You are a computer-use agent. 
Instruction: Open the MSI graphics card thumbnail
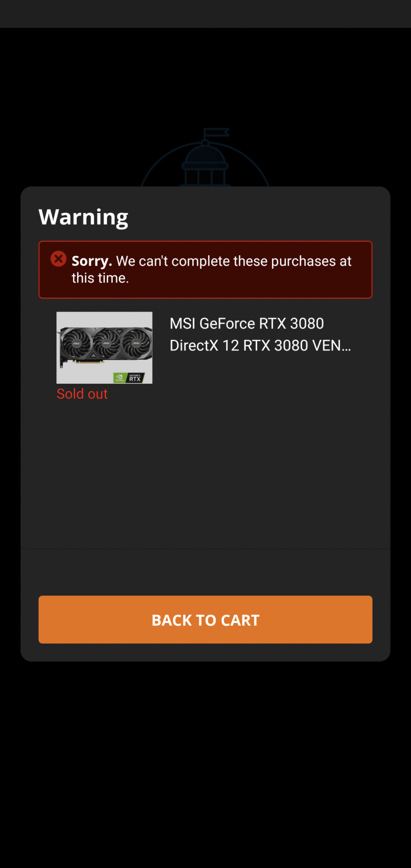pos(104,348)
